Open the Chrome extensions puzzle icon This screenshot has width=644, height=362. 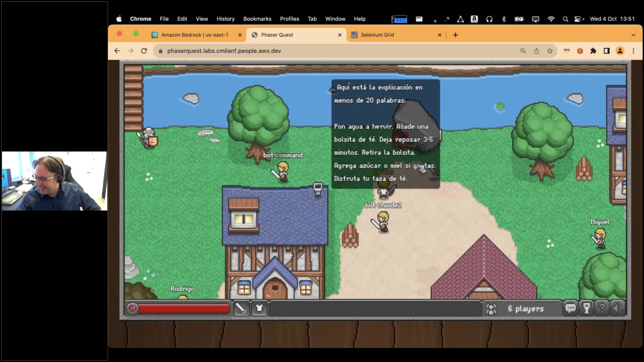(x=593, y=51)
